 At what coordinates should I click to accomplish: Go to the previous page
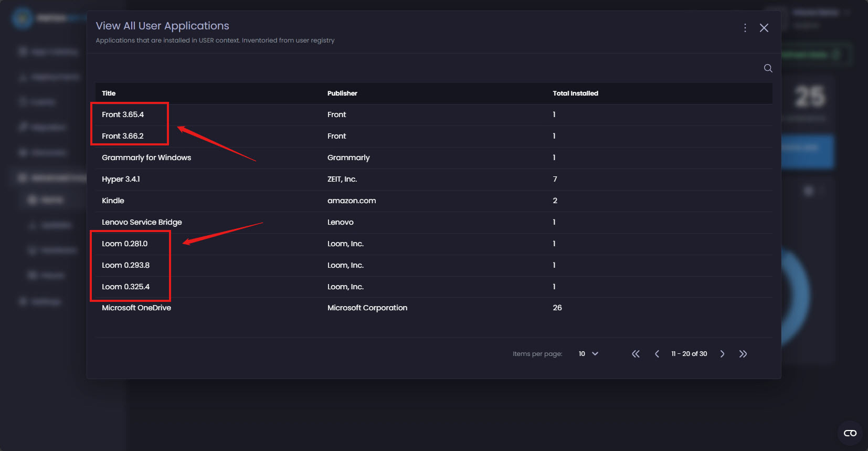(x=657, y=354)
